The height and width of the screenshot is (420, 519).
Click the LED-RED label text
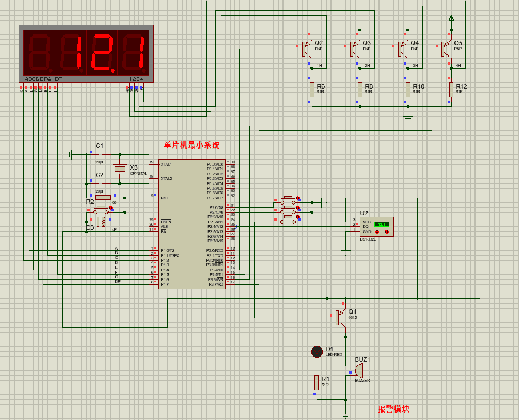point(334,354)
